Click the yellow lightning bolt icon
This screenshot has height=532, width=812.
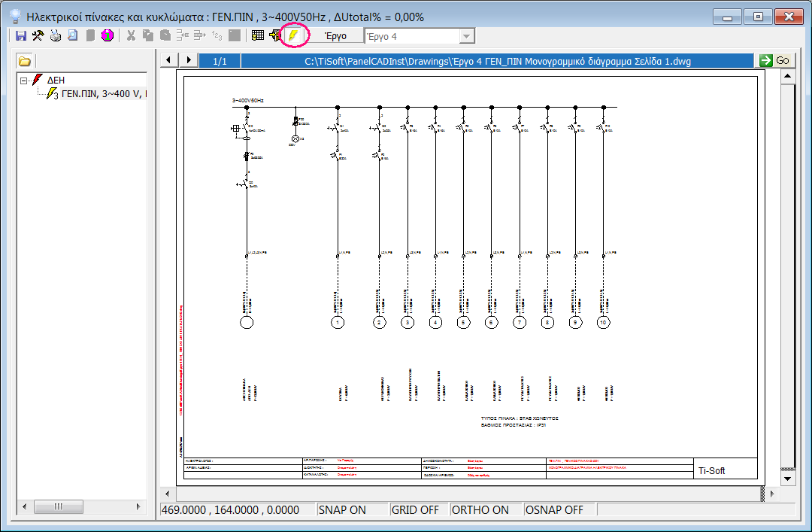[x=293, y=35]
